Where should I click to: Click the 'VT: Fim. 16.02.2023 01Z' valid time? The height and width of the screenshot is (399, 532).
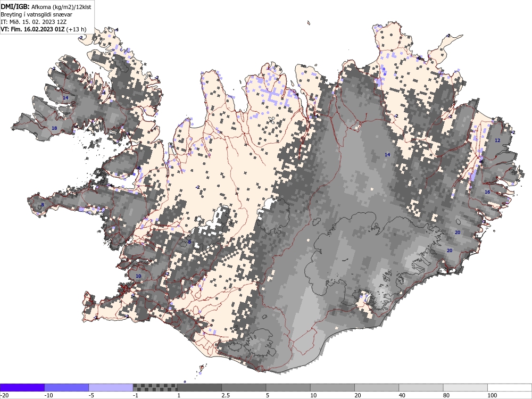(32, 29)
